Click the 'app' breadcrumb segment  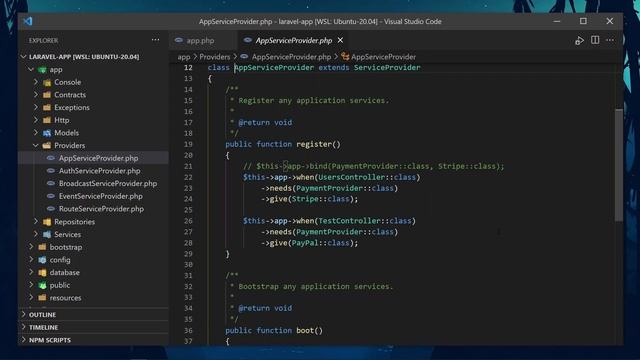coord(184,57)
